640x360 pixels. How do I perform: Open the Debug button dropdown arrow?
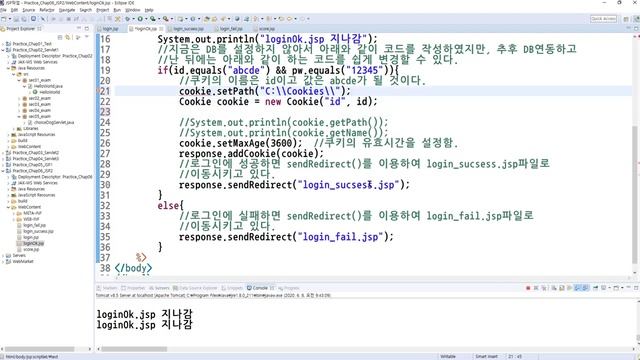(133, 19)
